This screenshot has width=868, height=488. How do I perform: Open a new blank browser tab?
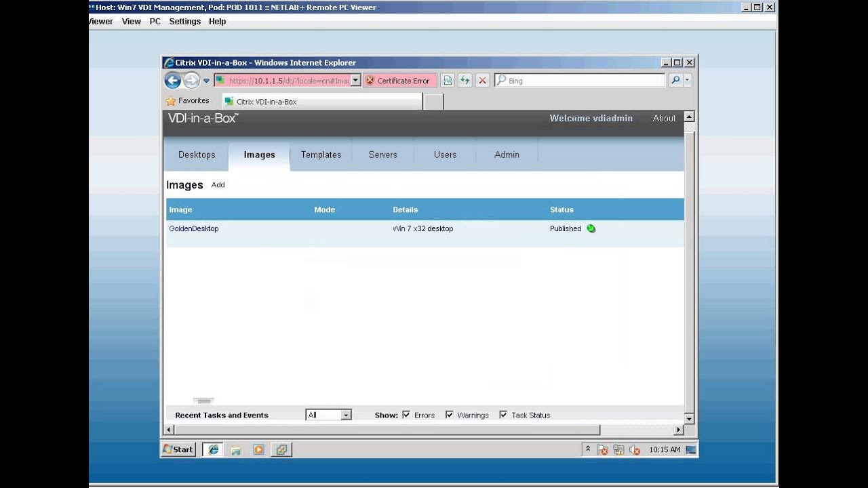pyautogui.click(x=433, y=102)
